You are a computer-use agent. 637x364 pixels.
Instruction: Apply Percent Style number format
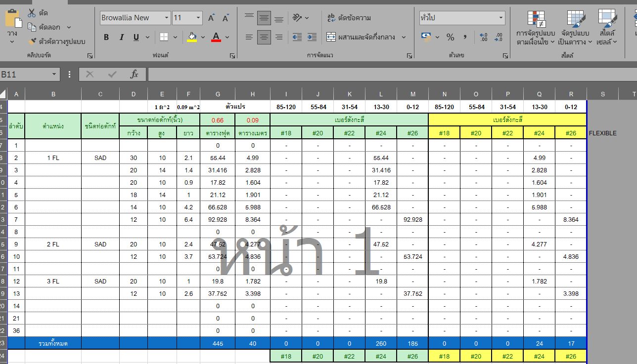[x=450, y=37]
